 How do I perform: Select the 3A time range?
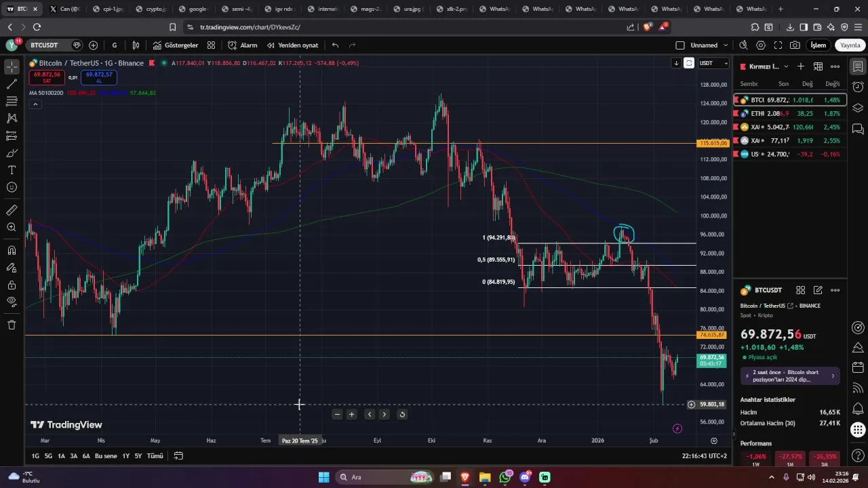[73, 456]
